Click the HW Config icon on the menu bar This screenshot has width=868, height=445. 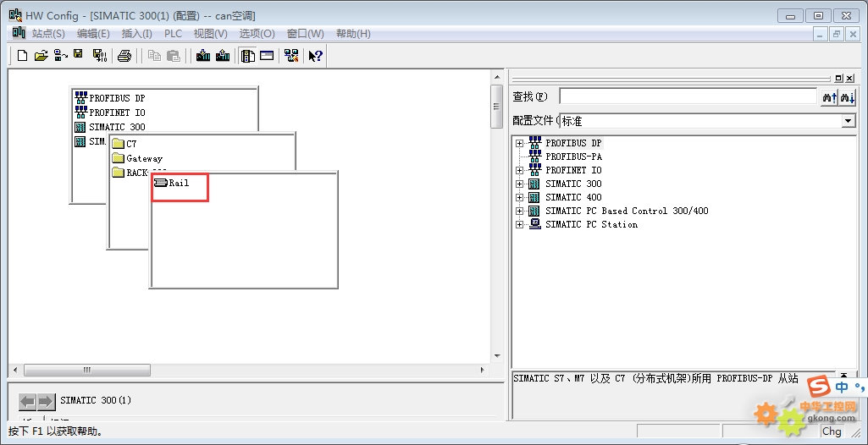click(x=19, y=33)
